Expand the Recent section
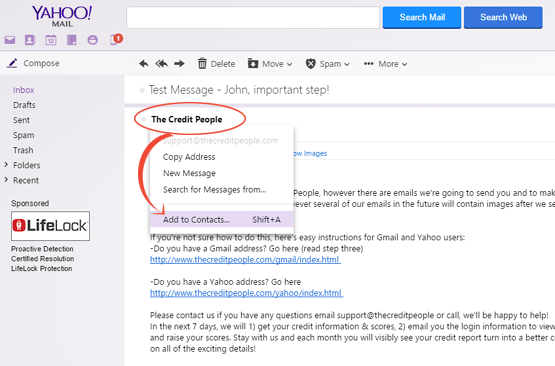The image size is (555, 366). [6, 180]
